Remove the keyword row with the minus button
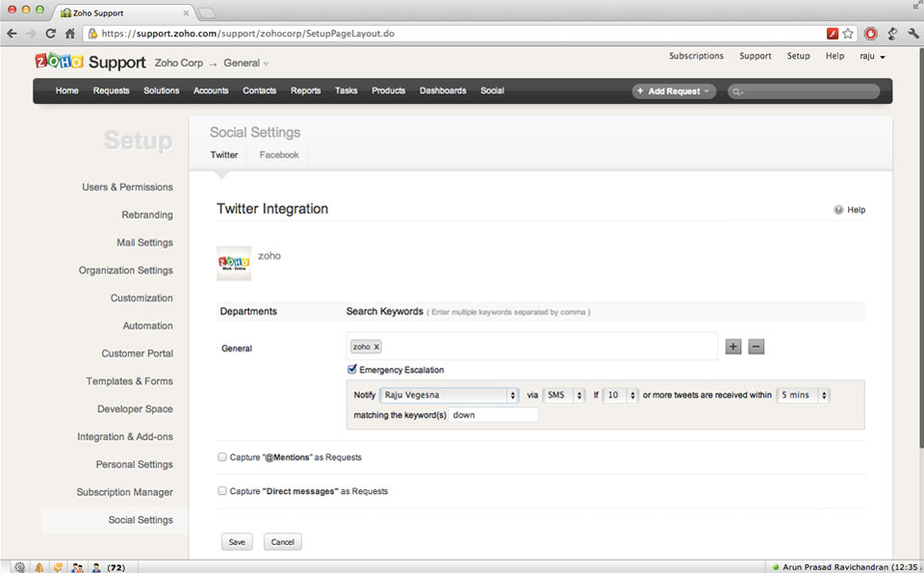This screenshot has width=924, height=573. point(757,347)
